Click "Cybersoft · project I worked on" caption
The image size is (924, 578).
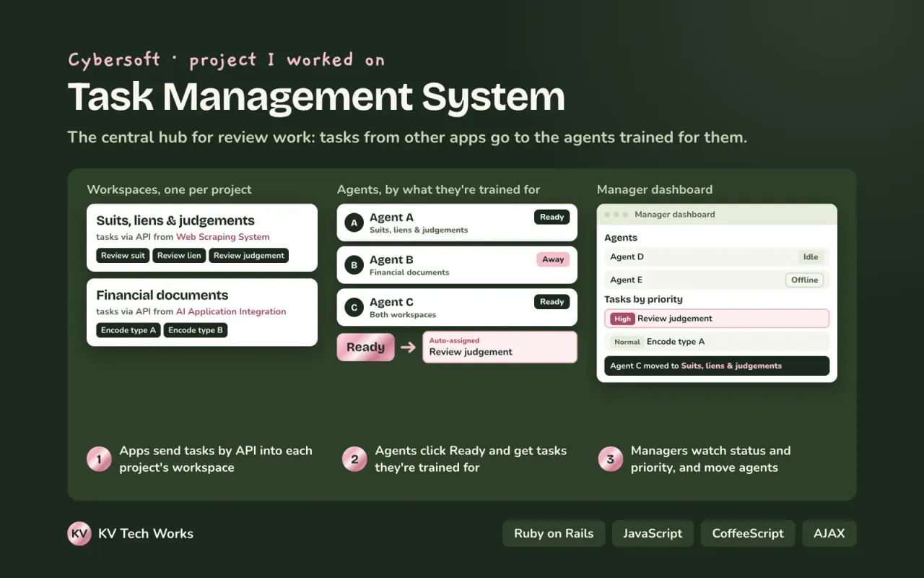tap(226, 60)
